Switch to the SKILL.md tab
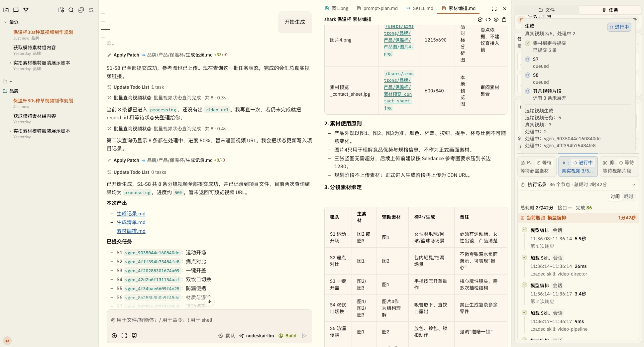This screenshot has height=347, width=644. click(420, 8)
